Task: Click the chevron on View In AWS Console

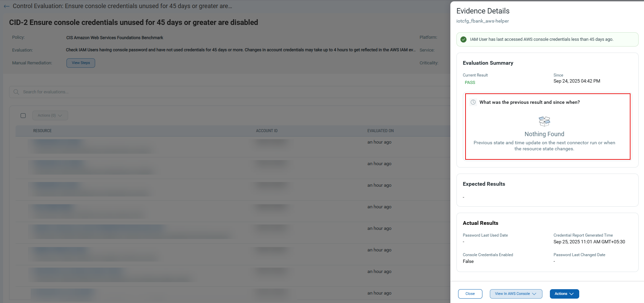Action: tap(534, 294)
